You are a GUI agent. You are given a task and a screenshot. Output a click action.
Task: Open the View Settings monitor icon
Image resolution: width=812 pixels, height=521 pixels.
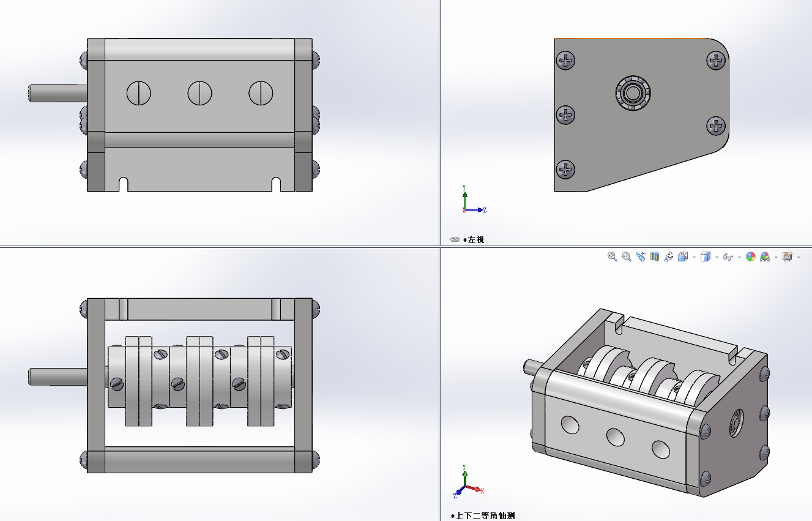[x=788, y=257]
